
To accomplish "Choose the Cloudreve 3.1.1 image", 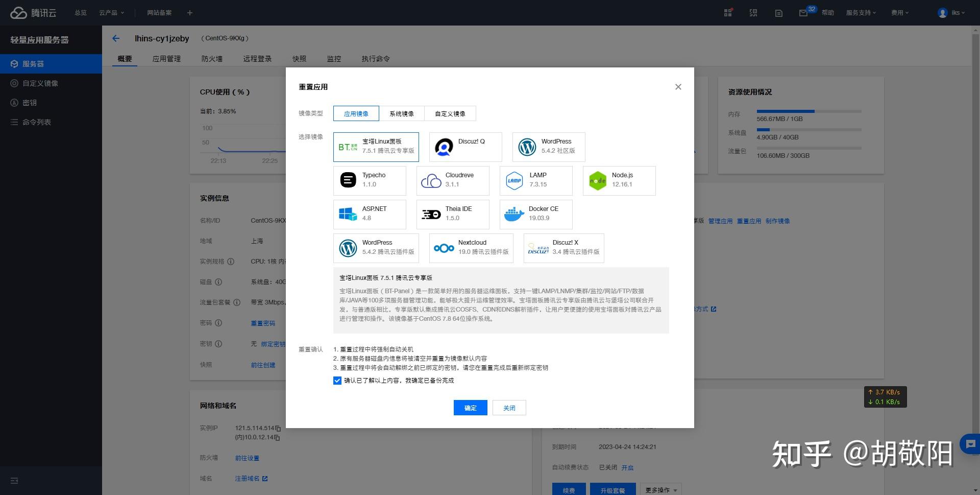I will tap(453, 180).
